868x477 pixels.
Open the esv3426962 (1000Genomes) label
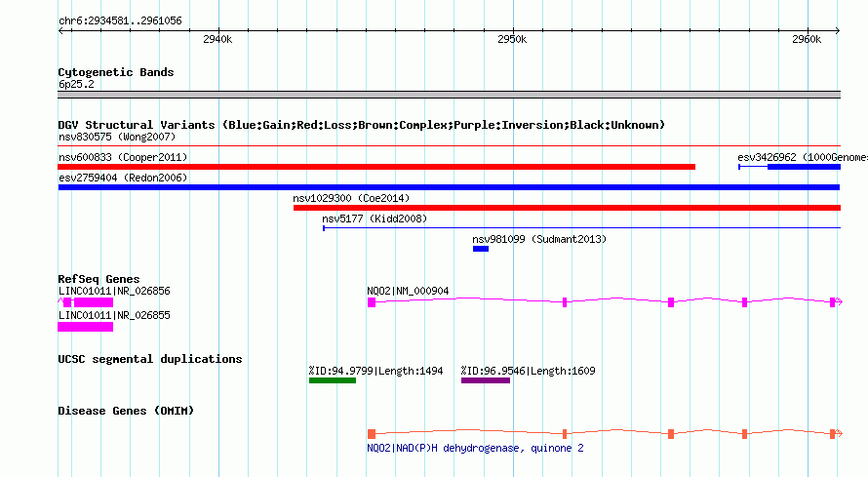pyautogui.click(x=802, y=157)
